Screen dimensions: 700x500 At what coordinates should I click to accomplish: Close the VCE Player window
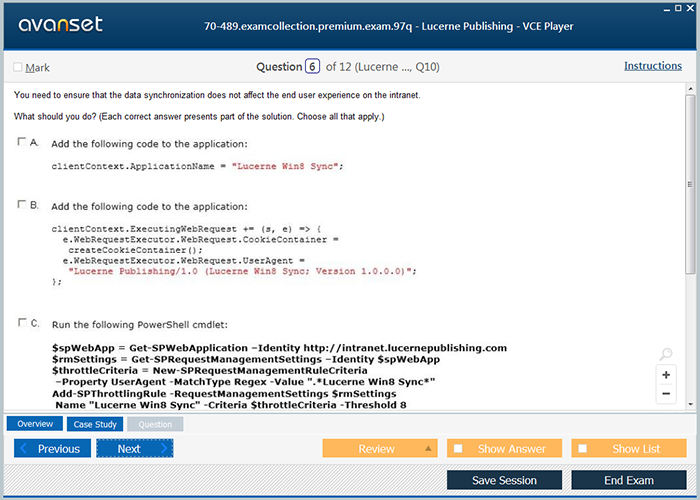(x=690, y=8)
